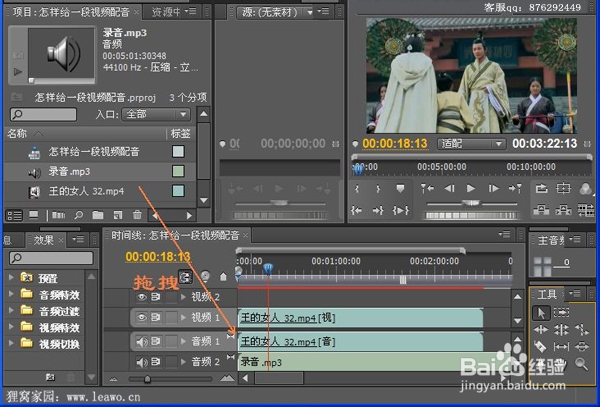600x407 pixels.
Task: Set In point in program monitor
Action: pos(357,189)
